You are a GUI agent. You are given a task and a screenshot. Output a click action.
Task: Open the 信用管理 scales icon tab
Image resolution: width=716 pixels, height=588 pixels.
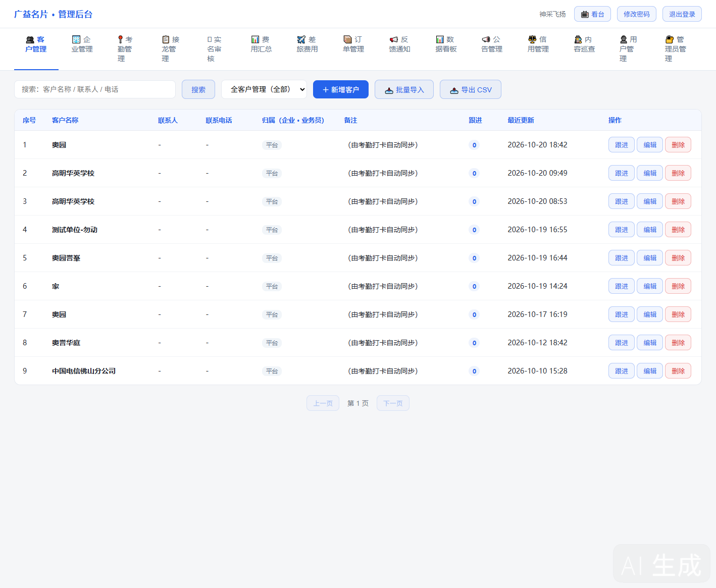538,44
